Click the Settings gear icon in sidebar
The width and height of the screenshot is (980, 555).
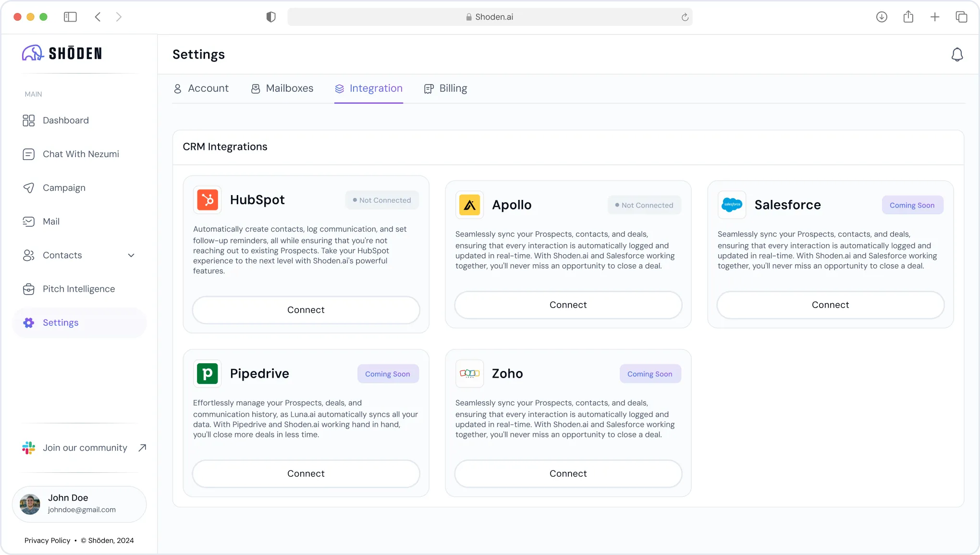pos(29,323)
